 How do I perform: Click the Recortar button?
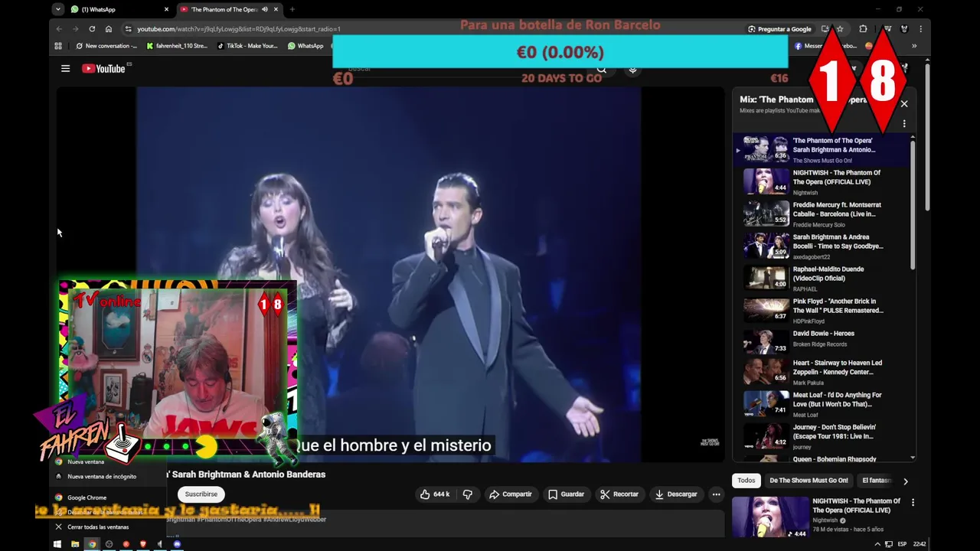pyautogui.click(x=619, y=494)
